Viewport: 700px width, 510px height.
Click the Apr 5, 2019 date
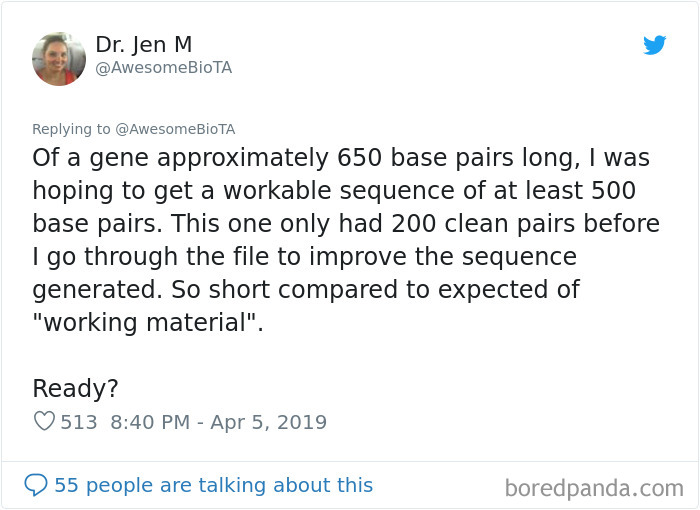tap(268, 422)
